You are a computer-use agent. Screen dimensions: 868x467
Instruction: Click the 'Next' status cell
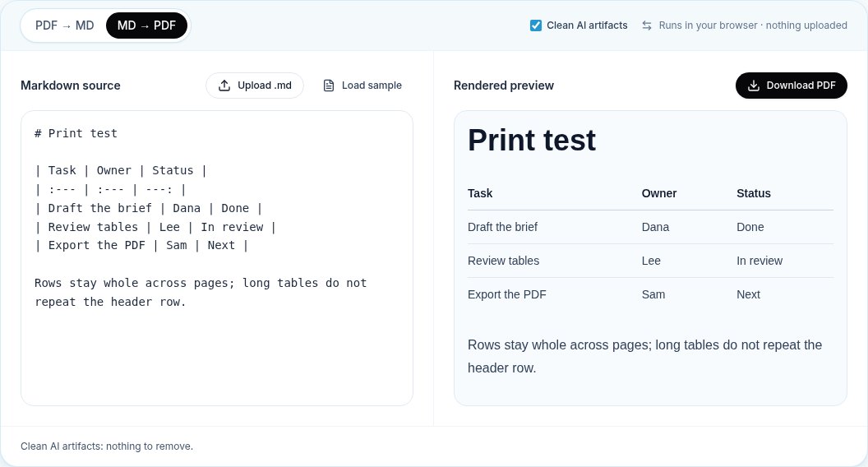[x=749, y=294]
